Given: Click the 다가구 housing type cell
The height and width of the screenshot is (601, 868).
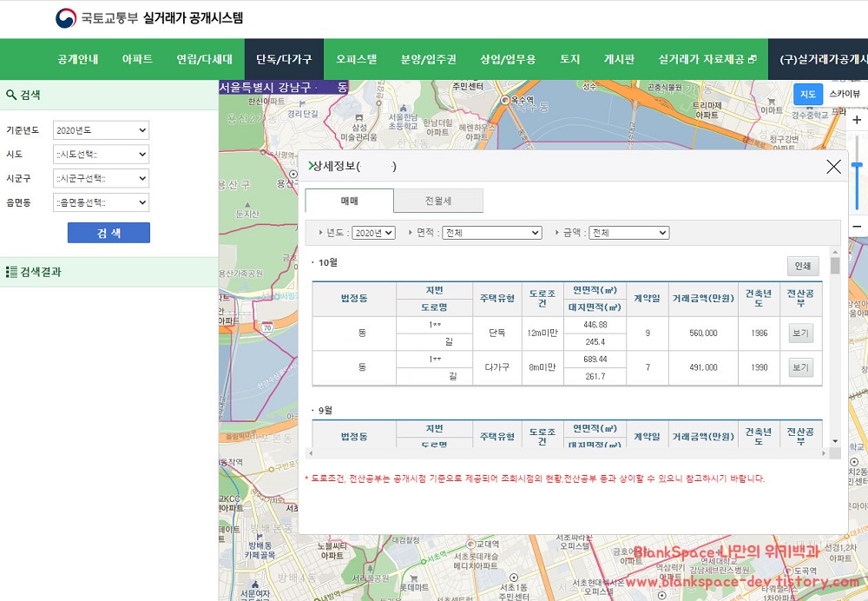Looking at the screenshot, I should click(x=497, y=367).
